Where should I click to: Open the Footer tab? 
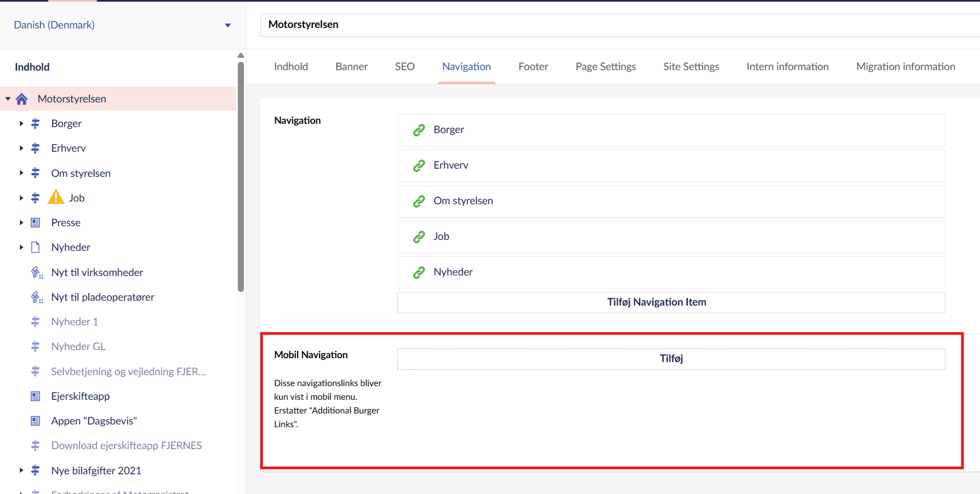[533, 67]
